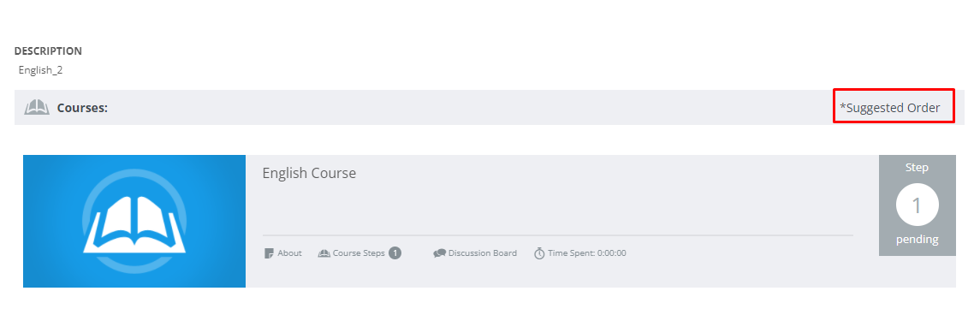
Task: Click the About link
Action: [x=289, y=253]
